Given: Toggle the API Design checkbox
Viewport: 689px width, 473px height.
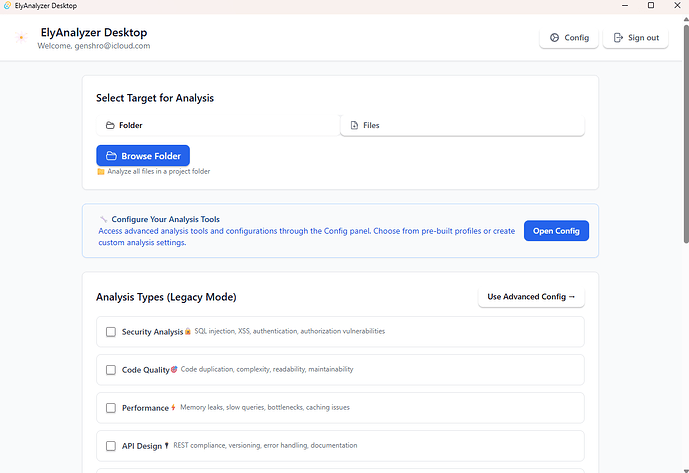Looking at the screenshot, I should click(x=111, y=446).
